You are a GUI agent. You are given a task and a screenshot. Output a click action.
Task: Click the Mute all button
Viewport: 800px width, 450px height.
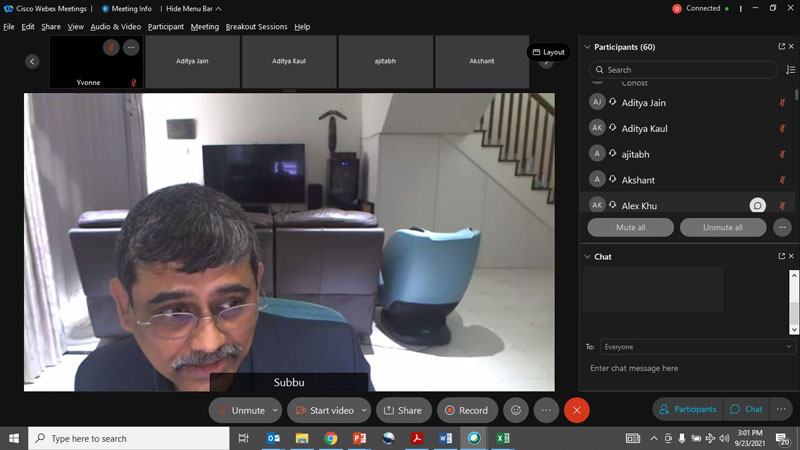[631, 228]
